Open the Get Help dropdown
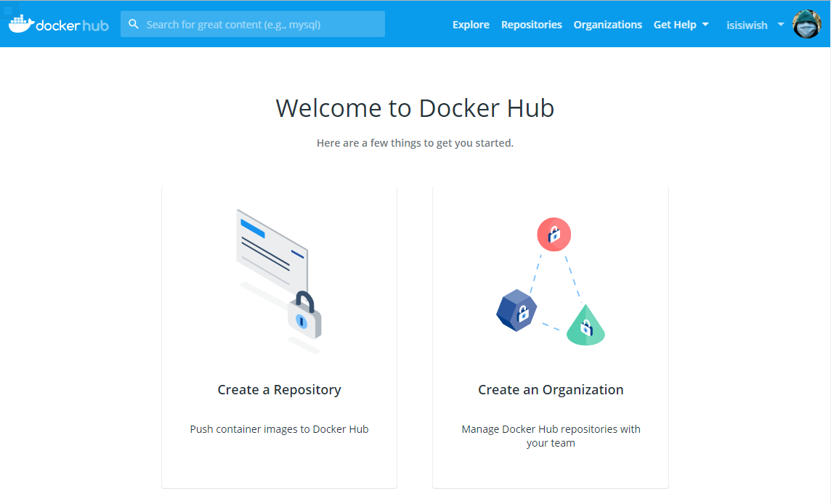Image resolution: width=831 pixels, height=504 pixels. (x=675, y=24)
